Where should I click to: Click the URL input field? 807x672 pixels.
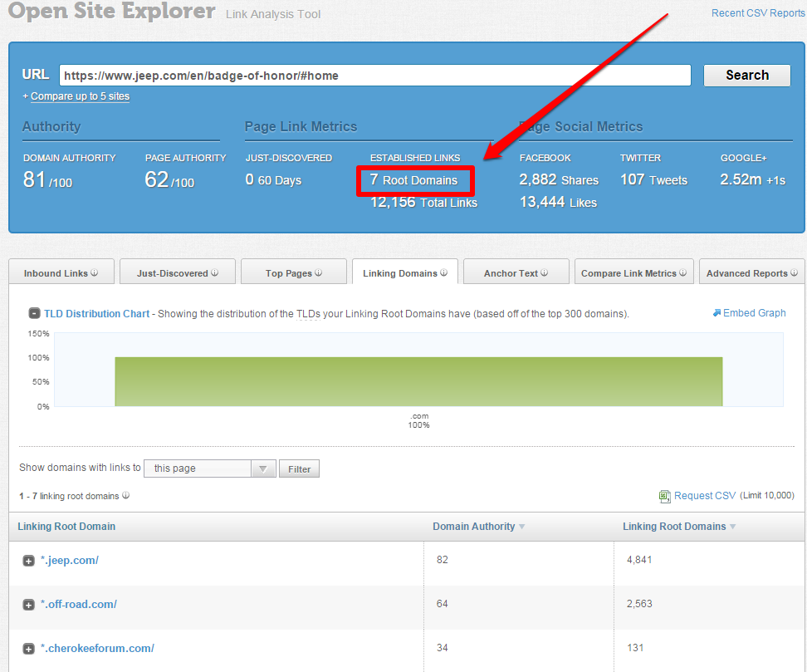(x=374, y=76)
